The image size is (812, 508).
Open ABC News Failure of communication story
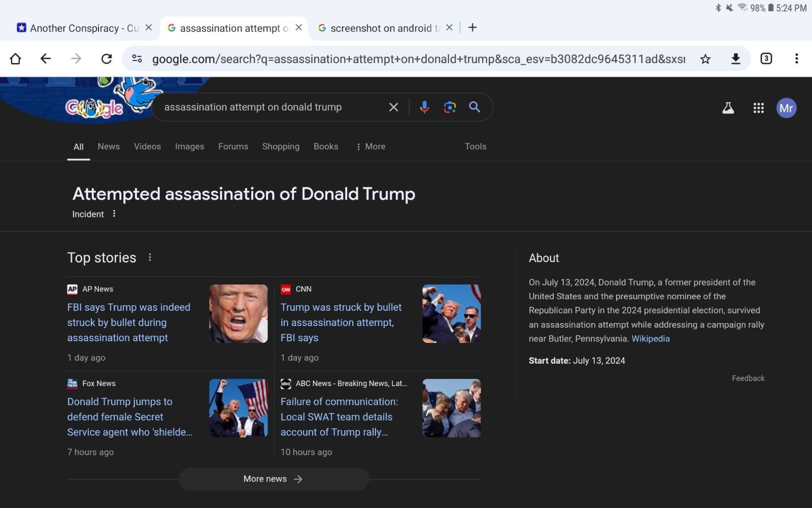pyautogui.click(x=339, y=417)
